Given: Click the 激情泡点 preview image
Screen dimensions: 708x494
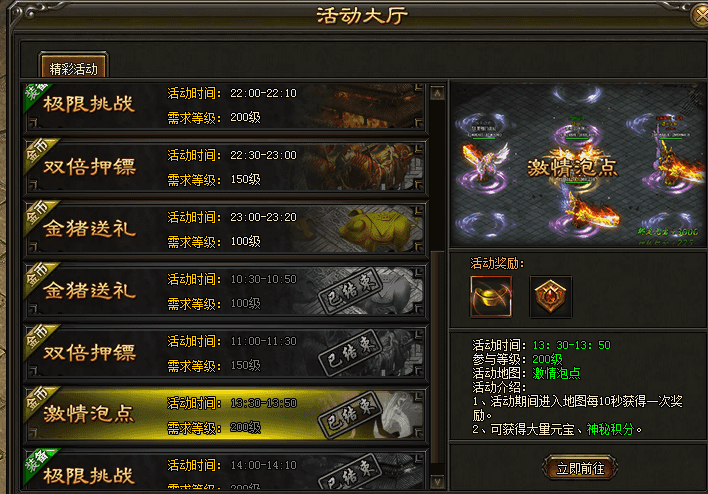Looking at the screenshot, I should click(x=578, y=165).
